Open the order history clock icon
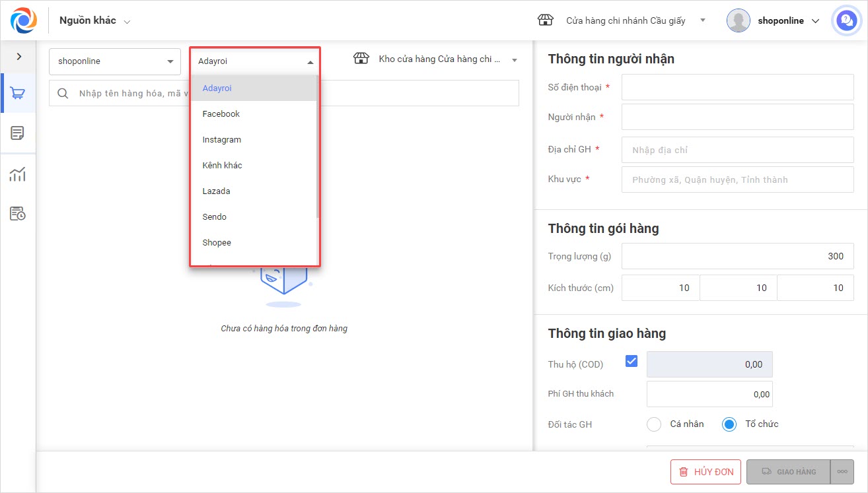The height and width of the screenshot is (493, 868). coord(18,214)
